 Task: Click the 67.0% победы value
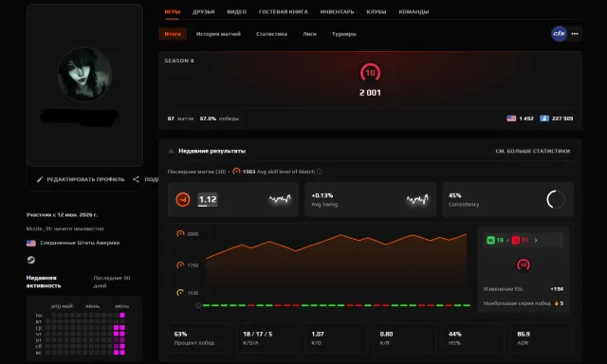coord(219,118)
